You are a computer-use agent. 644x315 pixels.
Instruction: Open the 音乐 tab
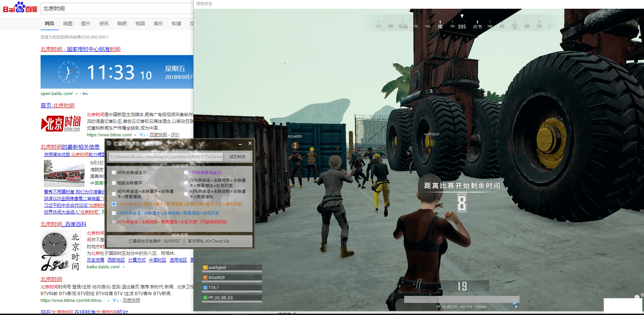click(x=158, y=24)
